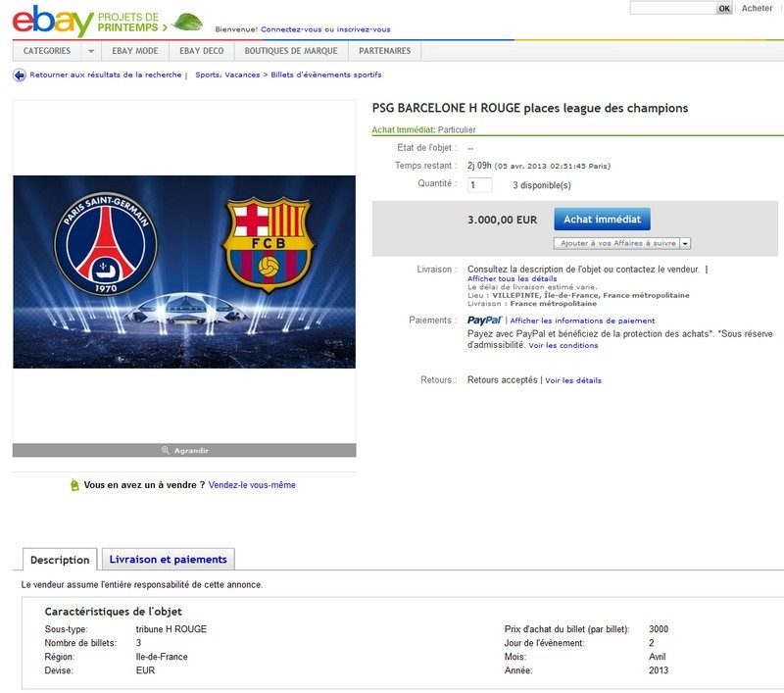The height and width of the screenshot is (693, 784).
Task: Open the Categories dropdown arrow
Action: 91,51
